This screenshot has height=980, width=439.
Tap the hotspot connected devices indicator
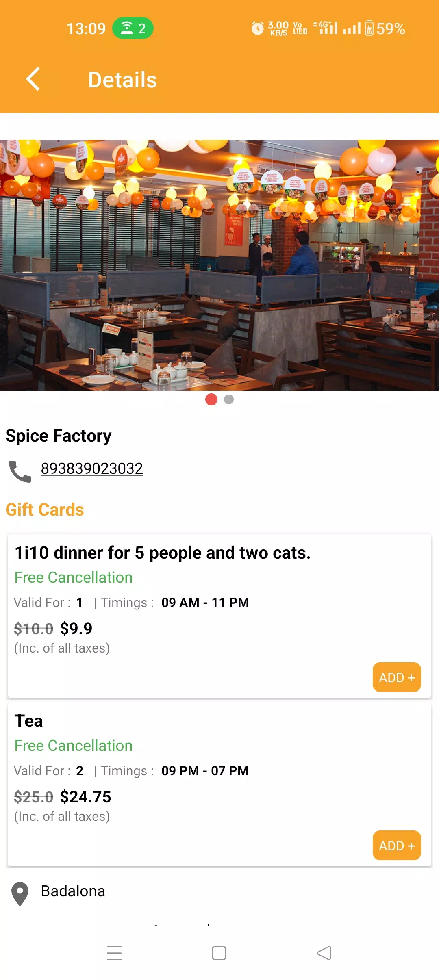[133, 28]
